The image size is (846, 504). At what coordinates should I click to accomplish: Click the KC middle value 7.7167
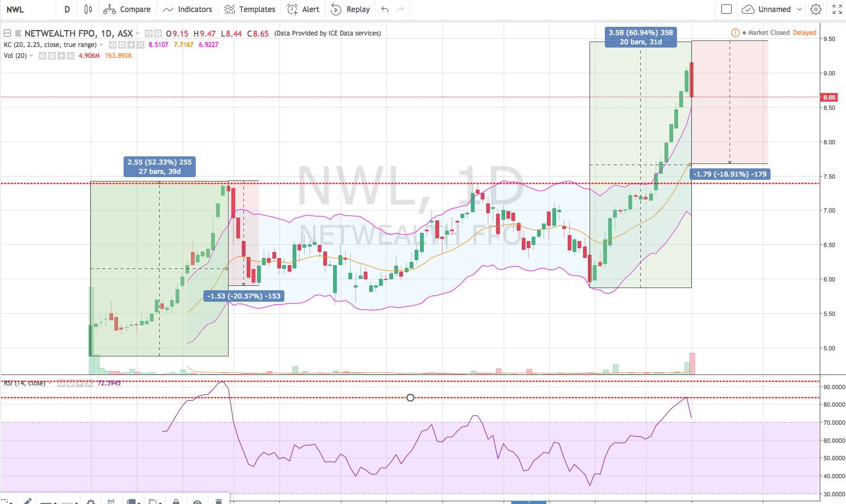click(x=184, y=45)
